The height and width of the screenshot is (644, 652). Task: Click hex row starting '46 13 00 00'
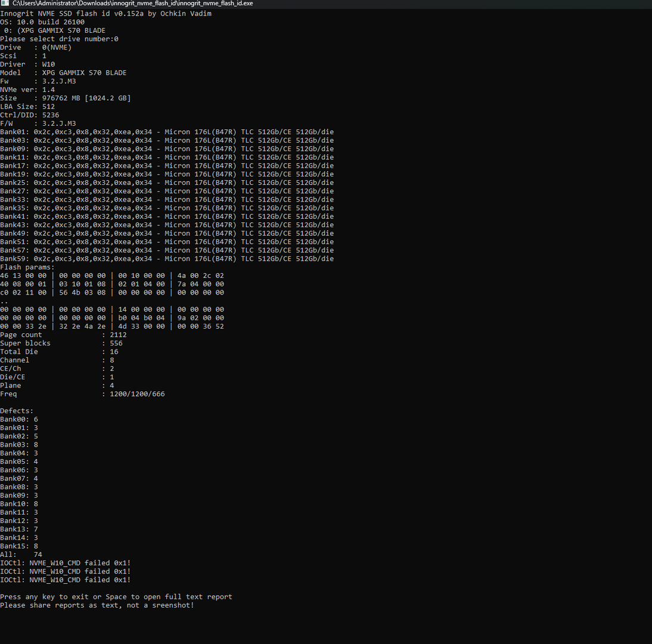point(112,276)
